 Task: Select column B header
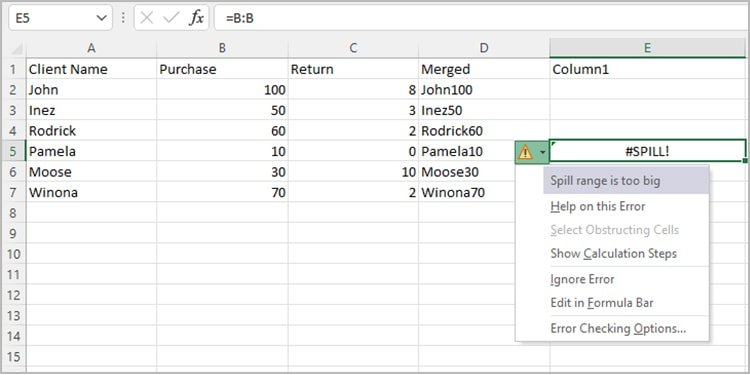(222, 48)
